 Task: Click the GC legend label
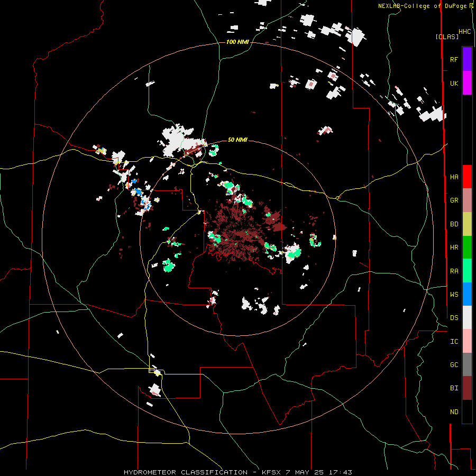pos(454,364)
